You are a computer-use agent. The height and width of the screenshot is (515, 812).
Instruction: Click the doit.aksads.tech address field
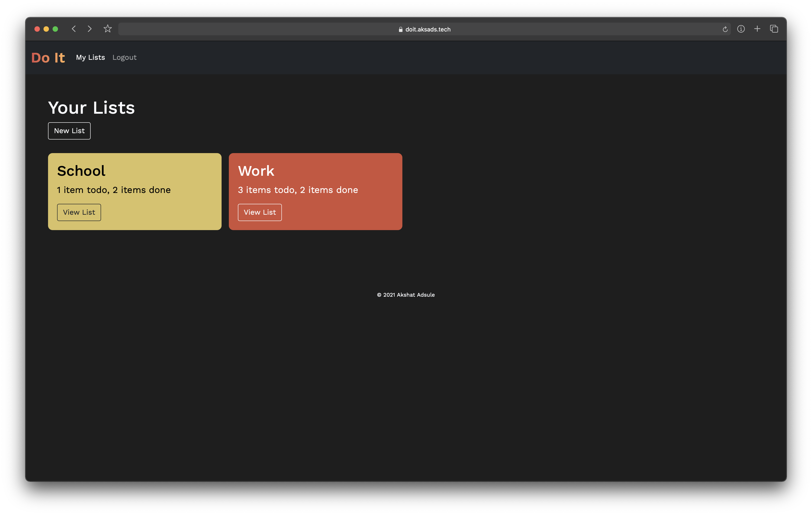pyautogui.click(x=428, y=29)
